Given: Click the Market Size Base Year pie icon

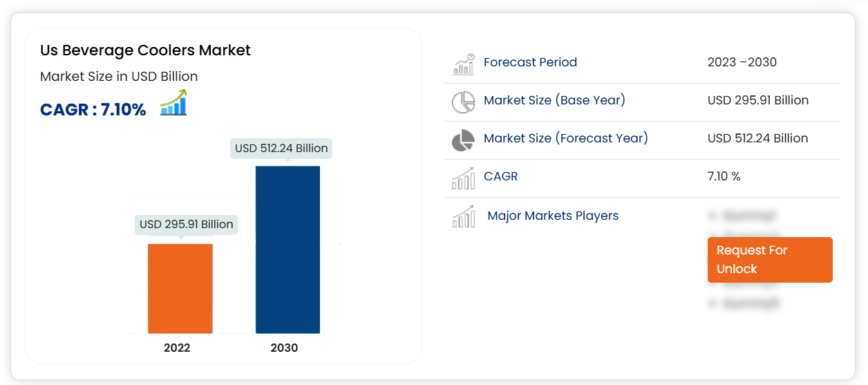Looking at the screenshot, I should point(463,102).
